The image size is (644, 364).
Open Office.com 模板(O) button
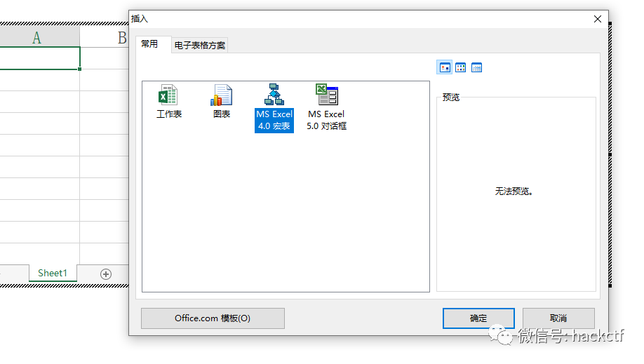[213, 318]
